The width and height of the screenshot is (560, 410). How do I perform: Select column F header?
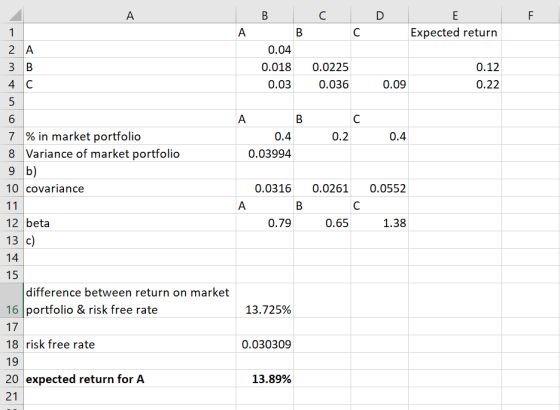coord(531,15)
